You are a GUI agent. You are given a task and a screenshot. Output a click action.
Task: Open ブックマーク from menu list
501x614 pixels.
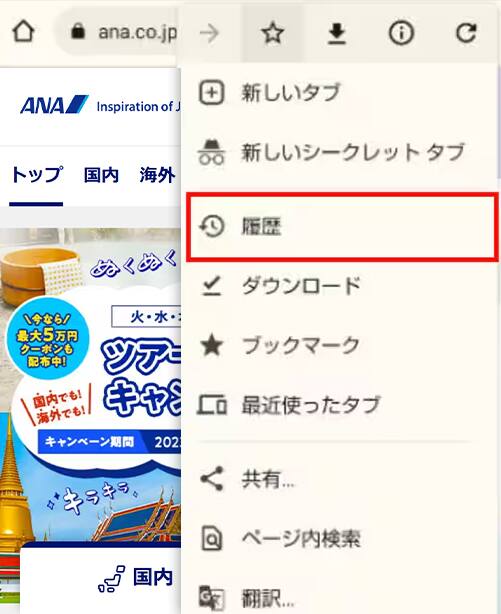point(340,346)
